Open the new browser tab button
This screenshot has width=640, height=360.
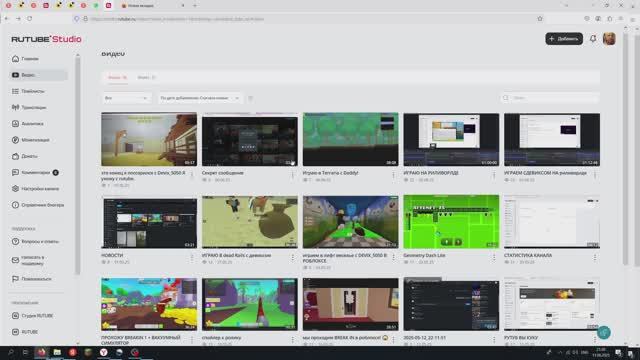[x=195, y=6]
